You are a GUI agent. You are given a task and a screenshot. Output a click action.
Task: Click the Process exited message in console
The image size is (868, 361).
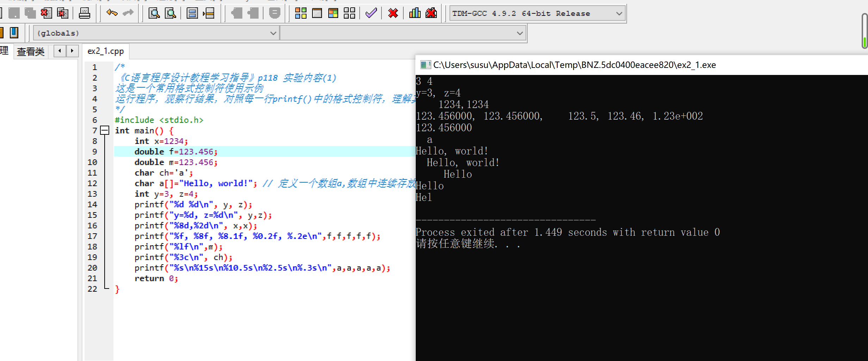click(568, 232)
